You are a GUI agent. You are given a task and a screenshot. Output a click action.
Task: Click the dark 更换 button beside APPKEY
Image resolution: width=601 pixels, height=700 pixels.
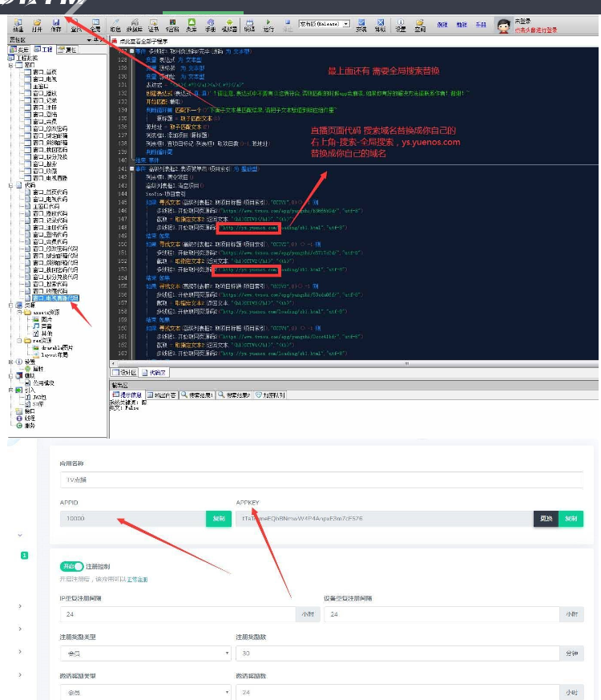click(546, 519)
